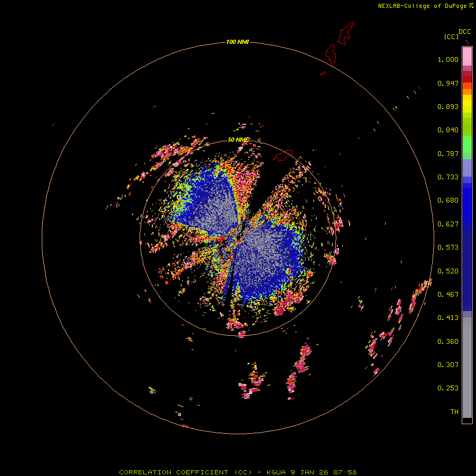Image resolution: width=476 pixels, height=476 pixels.
Task: Click the 0.573 legend value
Action: point(448,248)
